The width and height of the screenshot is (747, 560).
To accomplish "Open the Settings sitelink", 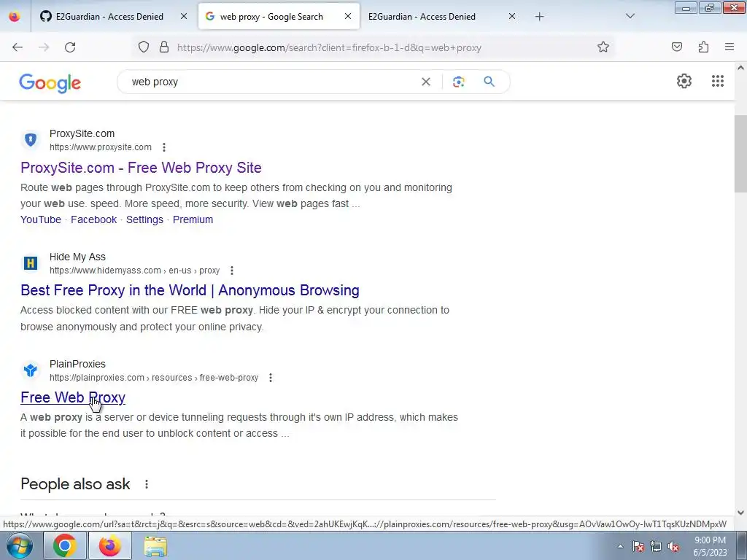I will pyautogui.click(x=145, y=219).
